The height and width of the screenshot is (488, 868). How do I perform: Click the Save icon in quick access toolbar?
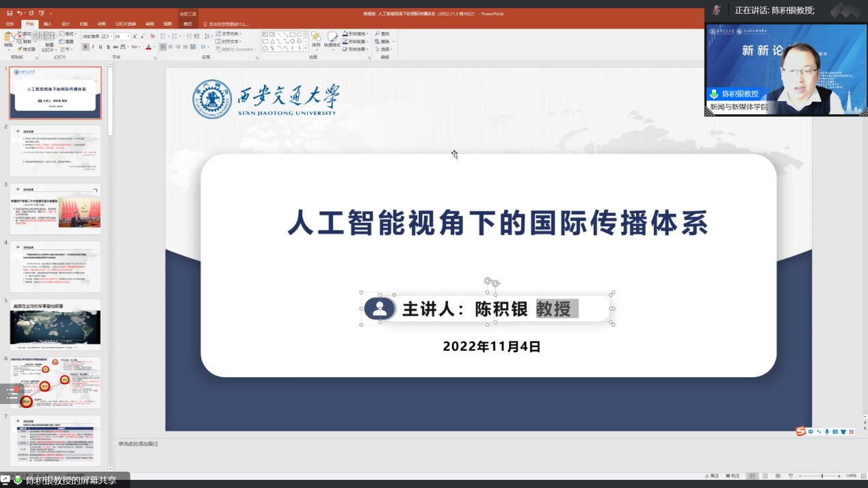pyautogui.click(x=10, y=13)
